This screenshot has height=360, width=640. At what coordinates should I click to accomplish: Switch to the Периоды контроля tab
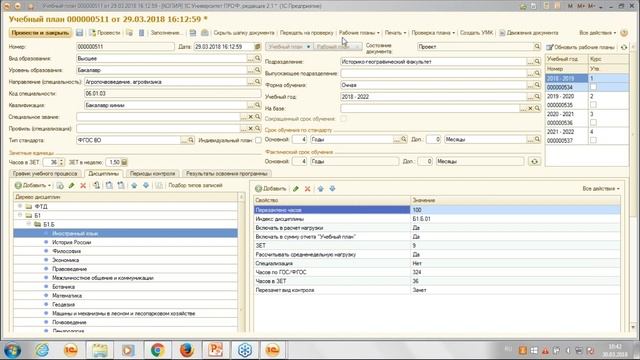point(152,173)
